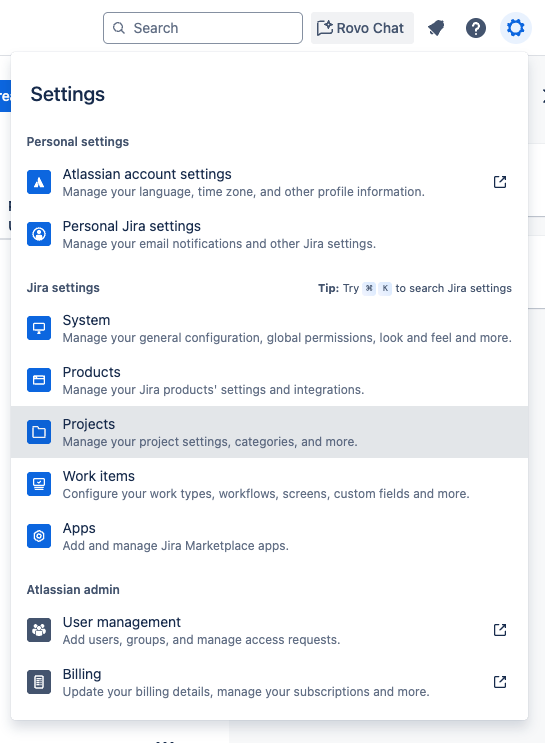
Task: Open Rovo Chat
Action: click(362, 28)
